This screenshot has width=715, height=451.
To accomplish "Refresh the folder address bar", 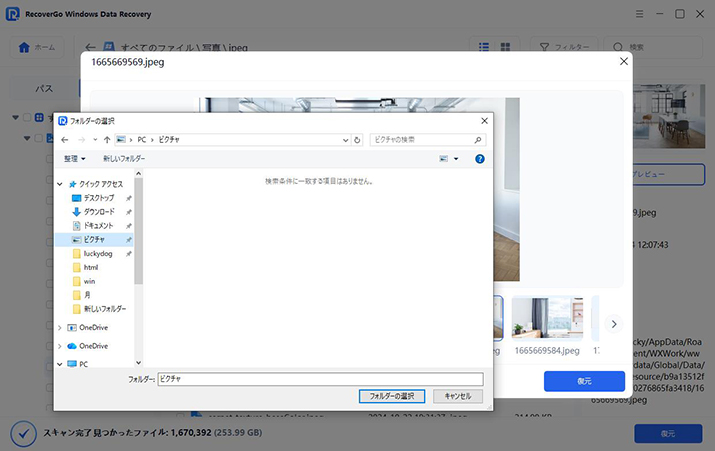I will (x=358, y=140).
